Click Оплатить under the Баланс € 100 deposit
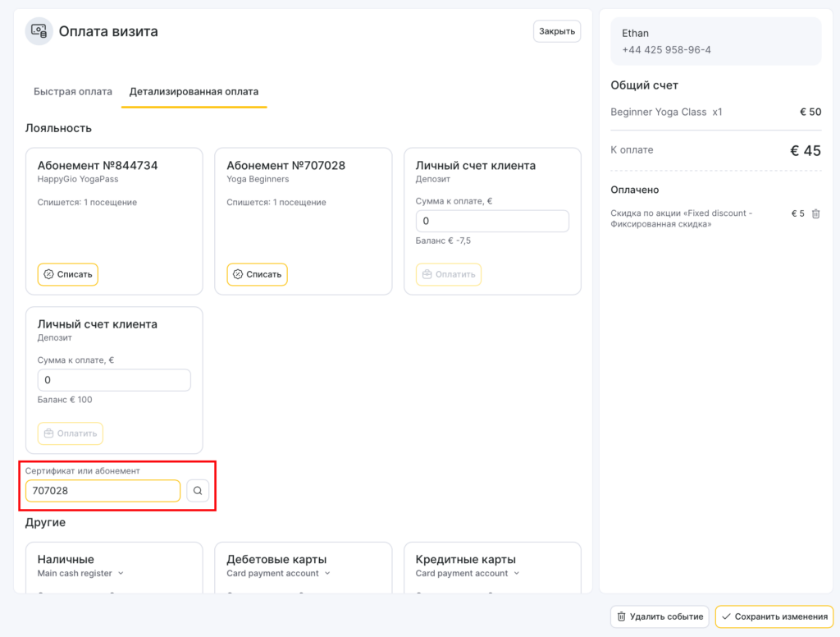The width and height of the screenshot is (840, 637). [70, 433]
